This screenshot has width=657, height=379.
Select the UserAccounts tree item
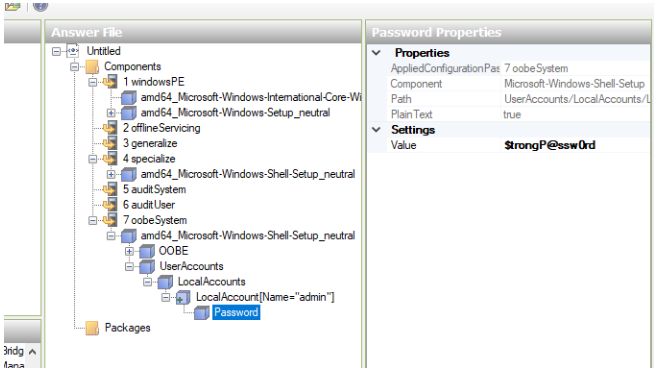click(191, 266)
